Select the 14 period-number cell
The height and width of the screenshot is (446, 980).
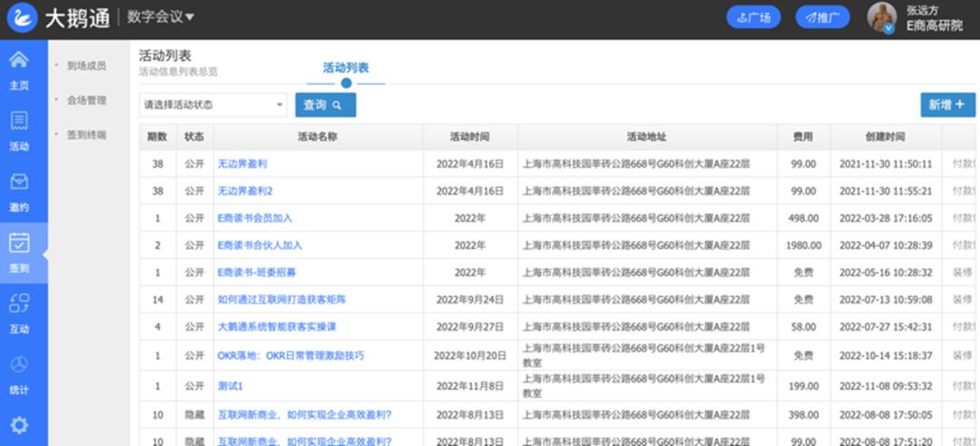158,300
